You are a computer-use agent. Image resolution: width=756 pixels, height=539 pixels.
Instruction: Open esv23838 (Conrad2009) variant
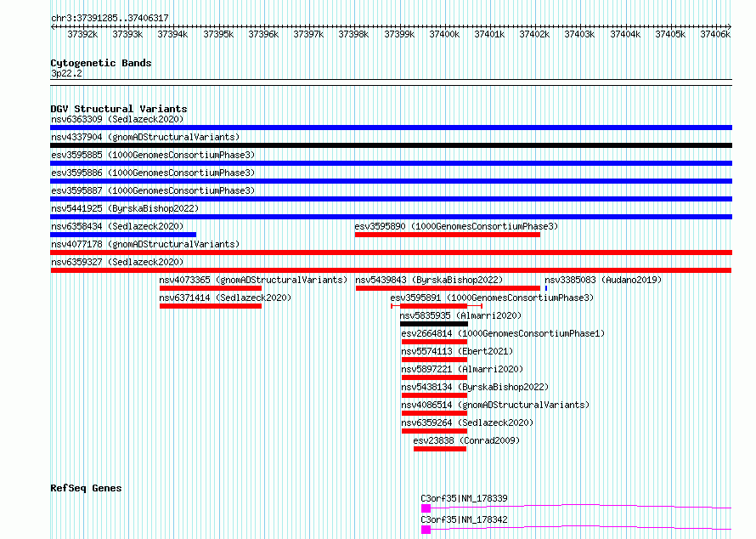(x=466, y=440)
